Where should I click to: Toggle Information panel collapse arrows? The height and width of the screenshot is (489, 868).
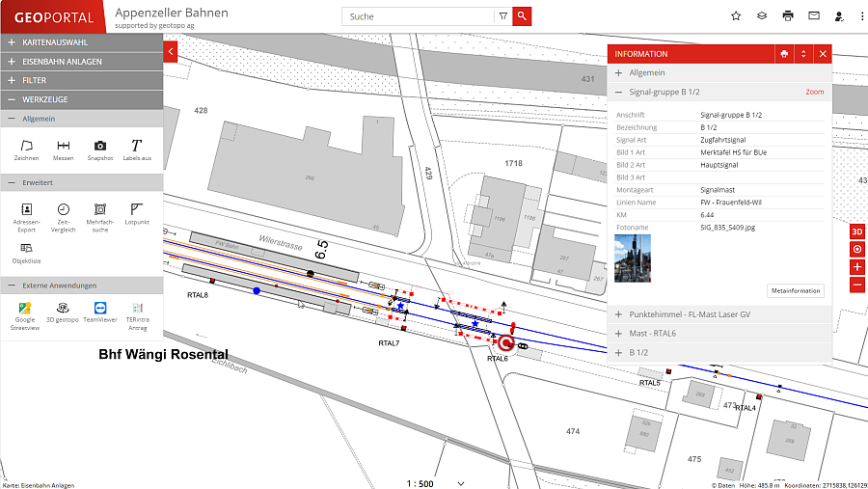[x=803, y=54]
